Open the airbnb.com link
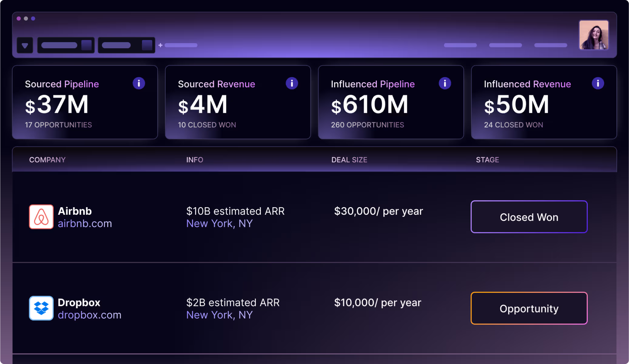 [x=85, y=224]
